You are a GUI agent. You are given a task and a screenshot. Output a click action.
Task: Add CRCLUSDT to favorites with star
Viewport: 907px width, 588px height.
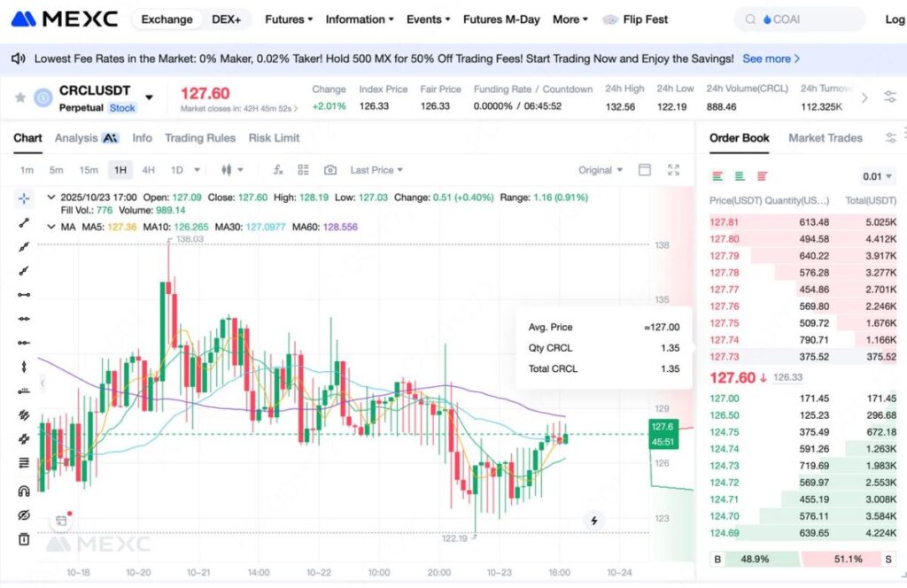(20, 97)
